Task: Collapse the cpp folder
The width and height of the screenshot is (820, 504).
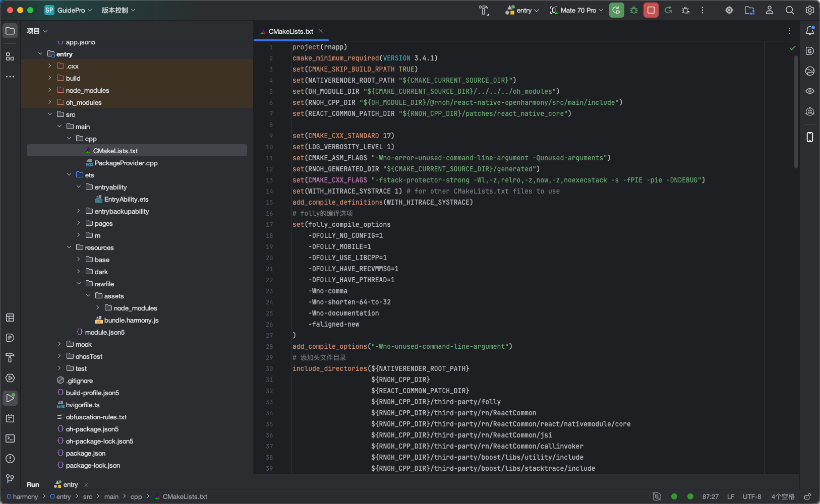Action: [x=69, y=139]
